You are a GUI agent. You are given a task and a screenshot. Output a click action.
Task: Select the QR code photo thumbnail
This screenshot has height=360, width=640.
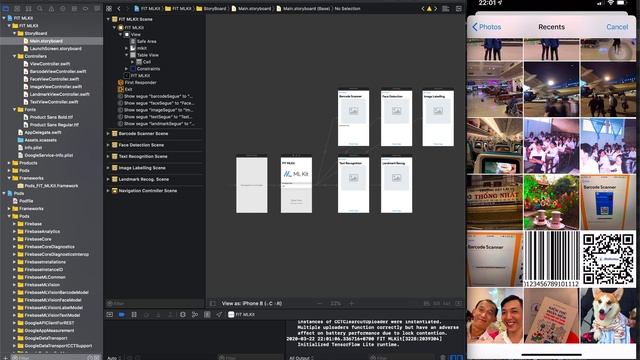tap(608, 259)
